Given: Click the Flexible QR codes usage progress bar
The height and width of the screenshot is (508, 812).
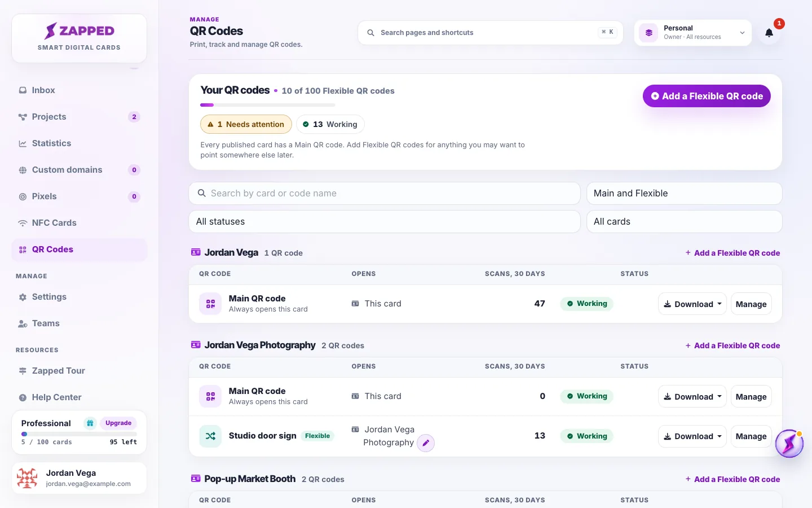Looking at the screenshot, I should pos(268,105).
